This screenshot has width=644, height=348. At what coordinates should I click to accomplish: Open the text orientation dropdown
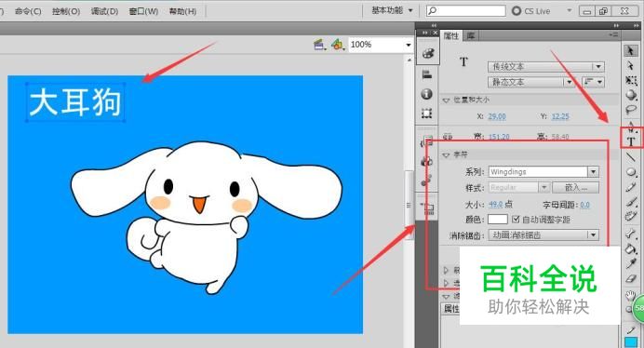coord(593,82)
